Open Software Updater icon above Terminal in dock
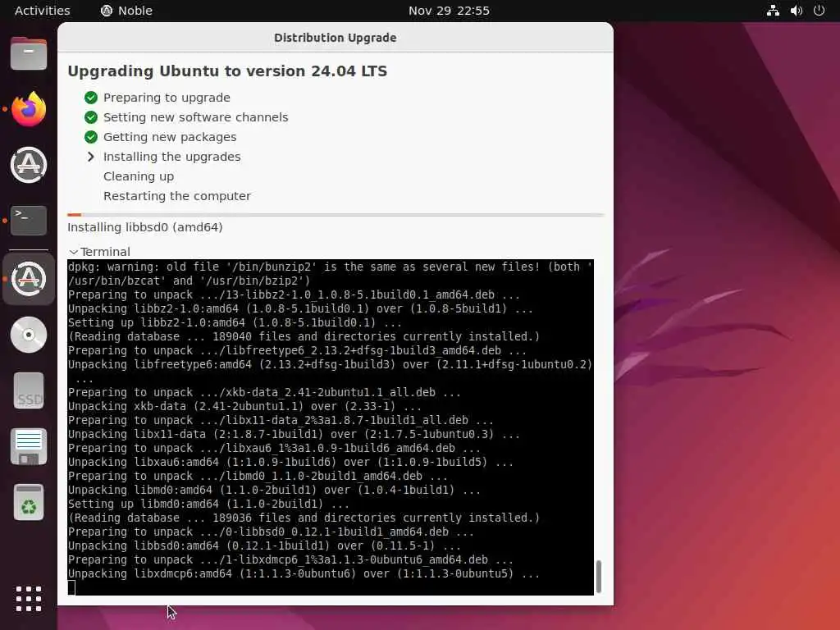This screenshot has width=840, height=630. pos(29,165)
